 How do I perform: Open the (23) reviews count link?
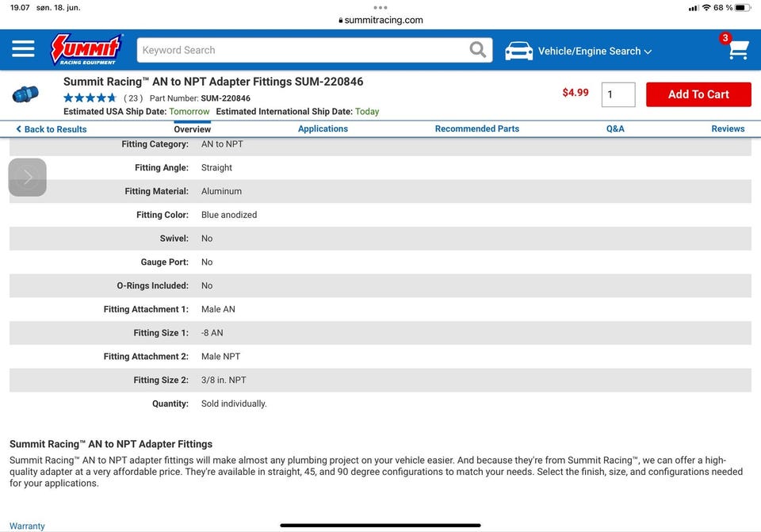pos(133,98)
